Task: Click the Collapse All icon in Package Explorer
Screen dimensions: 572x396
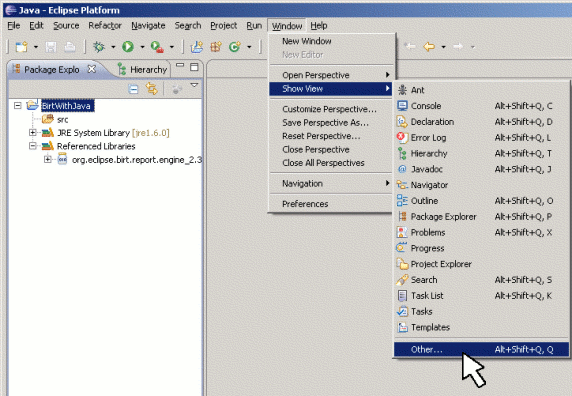Action: 134,89
